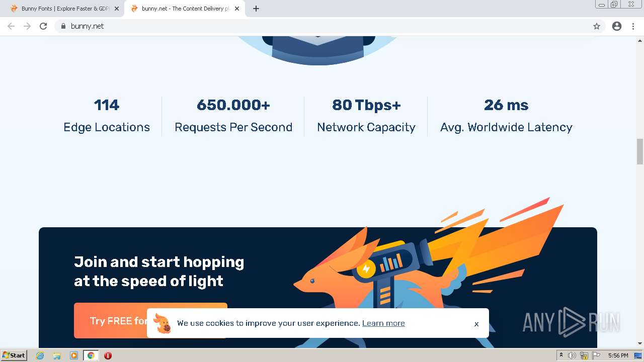
Task: Go back to previous page
Action: click(11, 26)
